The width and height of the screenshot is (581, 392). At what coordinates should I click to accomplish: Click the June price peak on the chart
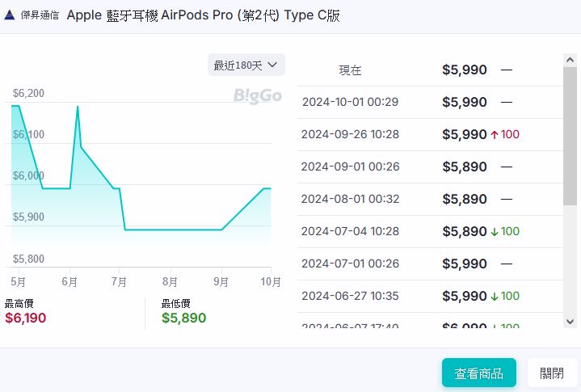78,107
